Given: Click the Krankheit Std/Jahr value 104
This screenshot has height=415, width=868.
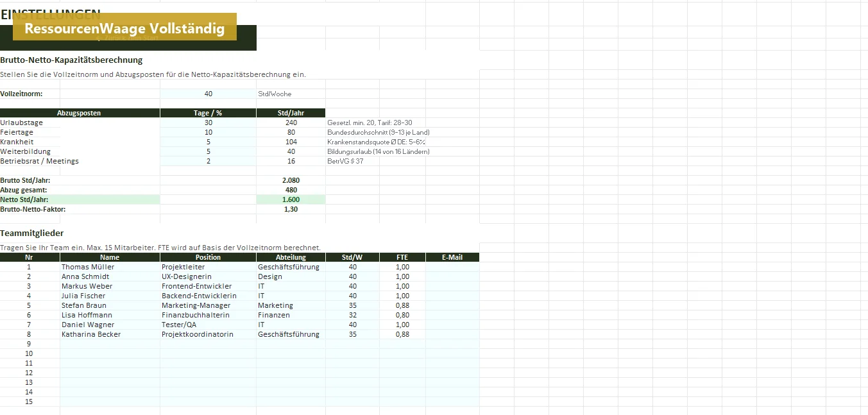Looking at the screenshot, I should [x=291, y=142].
